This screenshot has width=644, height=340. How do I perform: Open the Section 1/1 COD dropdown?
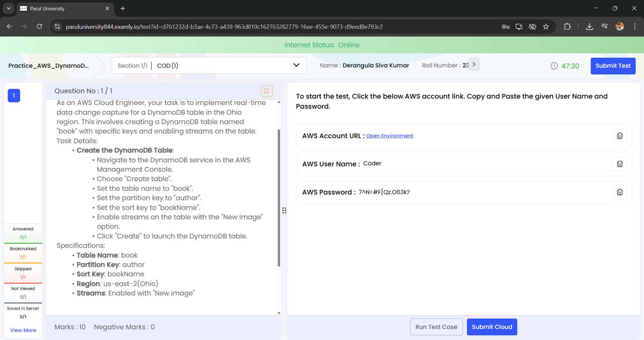209,65
